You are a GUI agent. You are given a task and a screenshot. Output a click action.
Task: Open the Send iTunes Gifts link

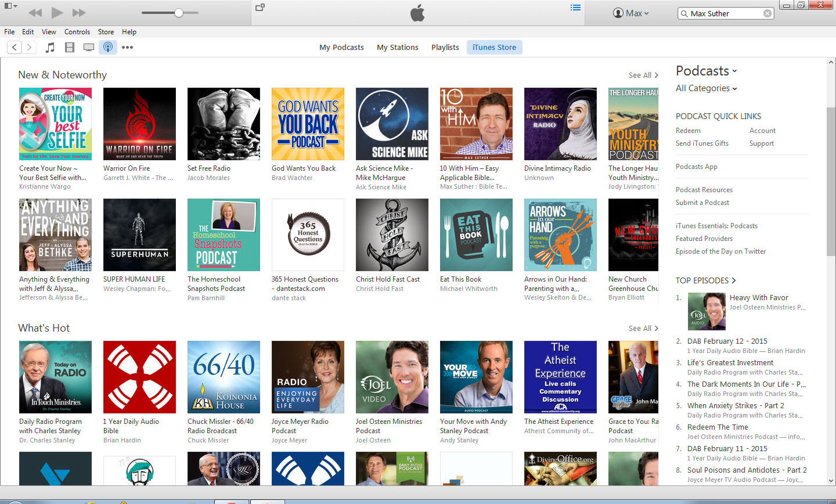point(702,143)
